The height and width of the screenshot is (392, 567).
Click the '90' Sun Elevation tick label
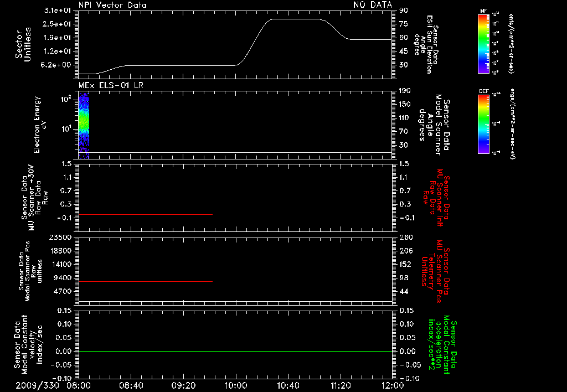[404, 11]
